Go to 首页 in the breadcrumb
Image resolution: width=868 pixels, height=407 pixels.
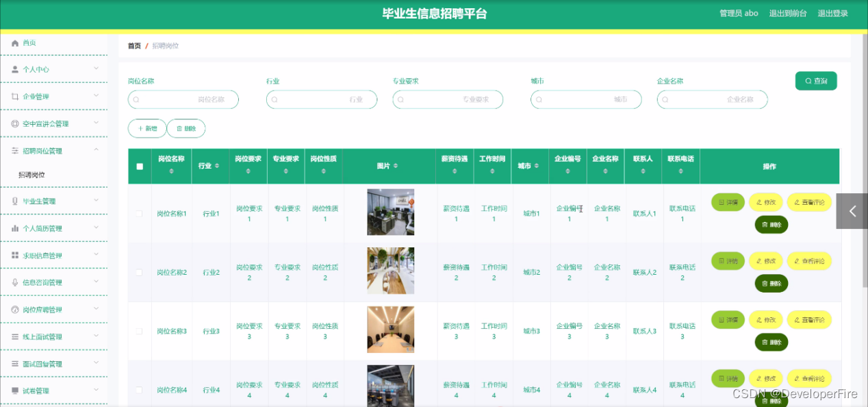[x=134, y=46]
